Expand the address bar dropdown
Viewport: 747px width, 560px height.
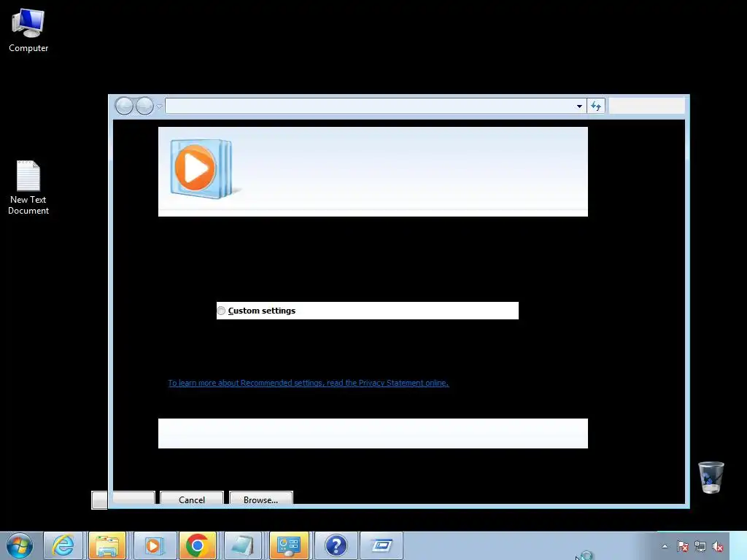pos(579,106)
